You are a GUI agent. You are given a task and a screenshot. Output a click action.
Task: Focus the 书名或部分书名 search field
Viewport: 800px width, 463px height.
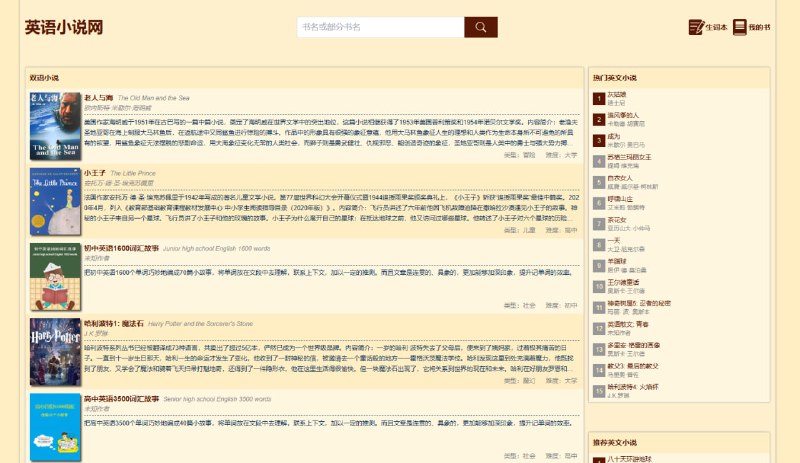tap(381, 27)
